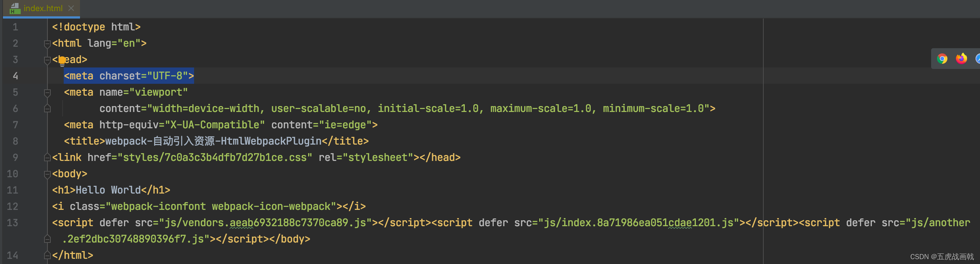Image resolution: width=980 pixels, height=264 pixels.
Task: Close the index.html tab
Action: (71, 8)
